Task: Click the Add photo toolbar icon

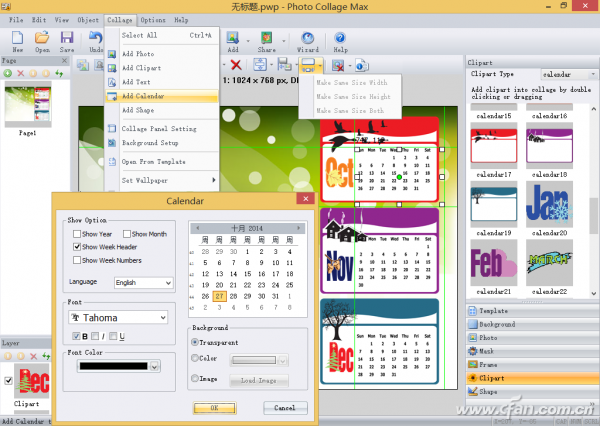Action: pos(232,38)
